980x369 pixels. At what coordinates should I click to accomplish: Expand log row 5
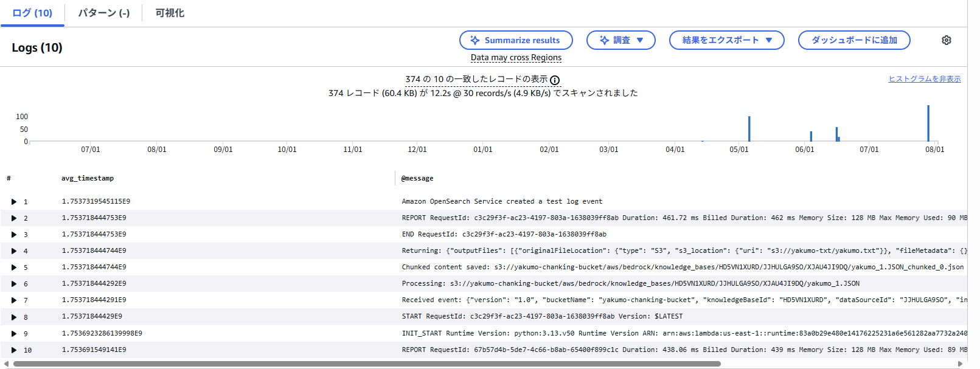pos(13,267)
